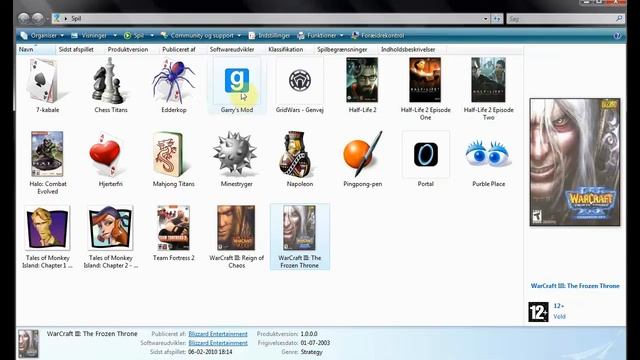Select Half-Life 2 Episode Two cover

click(488, 80)
